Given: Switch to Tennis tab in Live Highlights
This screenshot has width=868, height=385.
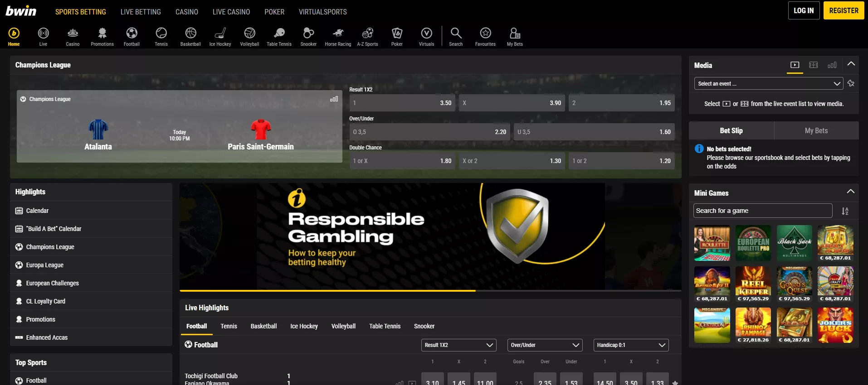Looking at the screenshot, I should pyautogui.click(x=229, y=326).
